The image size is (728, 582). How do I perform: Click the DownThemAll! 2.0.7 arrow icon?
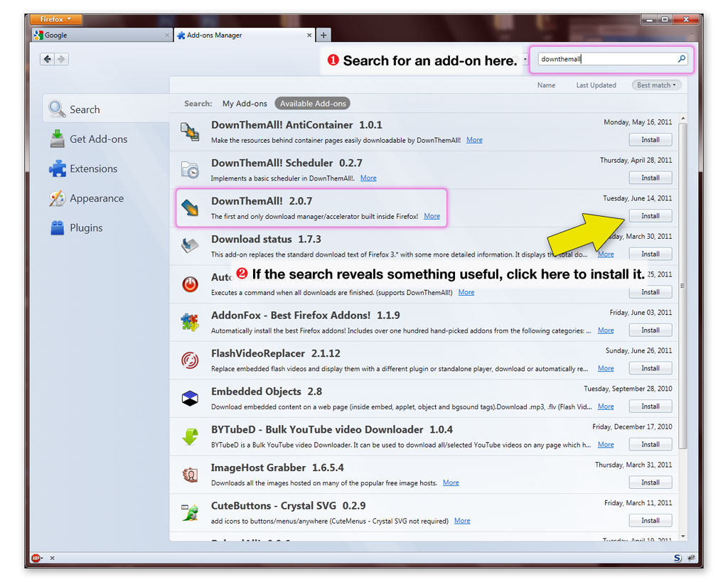tap(190, 208)
